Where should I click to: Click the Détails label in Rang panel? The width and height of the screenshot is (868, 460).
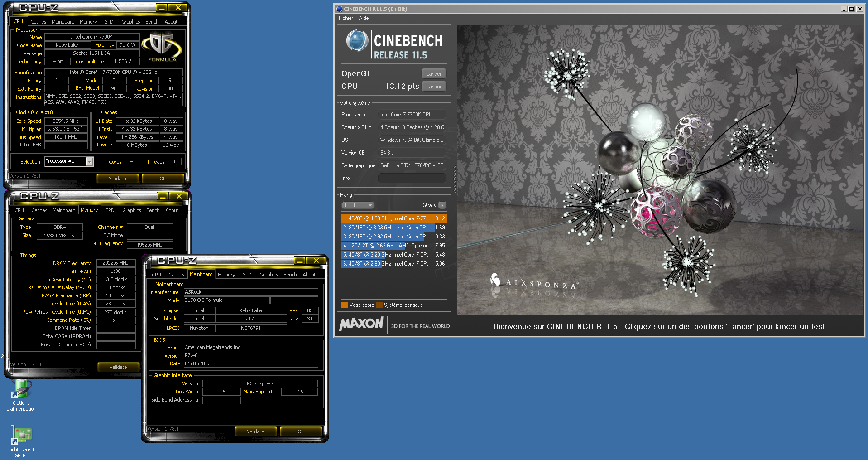click(428, 205)
